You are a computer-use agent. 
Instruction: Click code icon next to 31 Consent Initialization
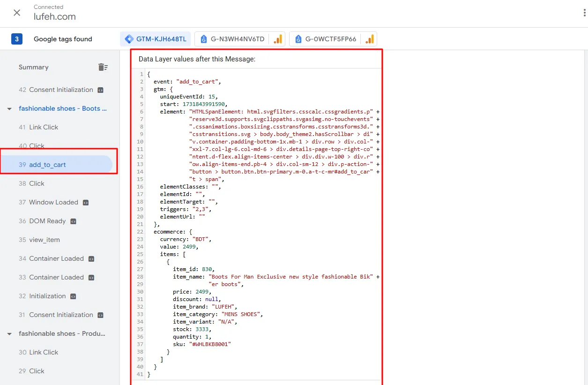(100, 315)
